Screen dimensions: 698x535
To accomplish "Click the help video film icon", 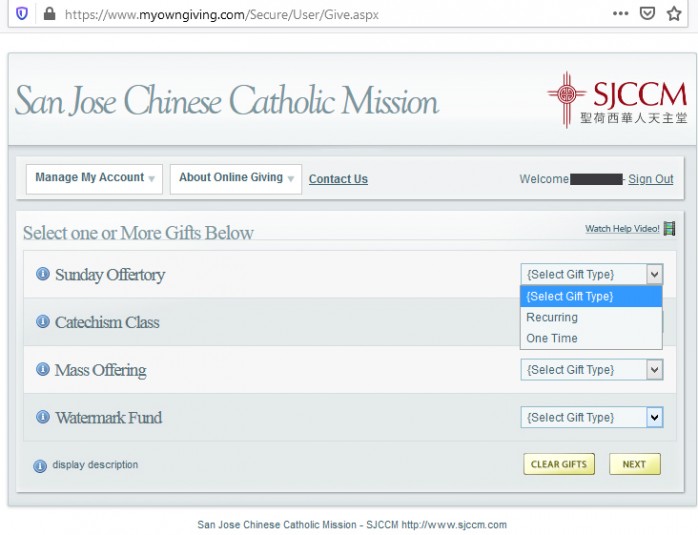I will 669,229.
